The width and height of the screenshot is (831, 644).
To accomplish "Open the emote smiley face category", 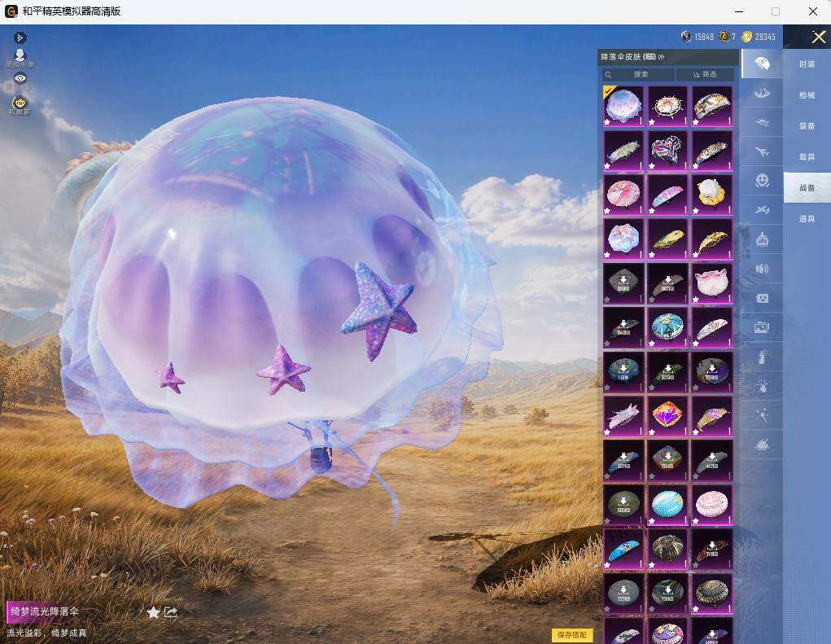I will [762, 181].
